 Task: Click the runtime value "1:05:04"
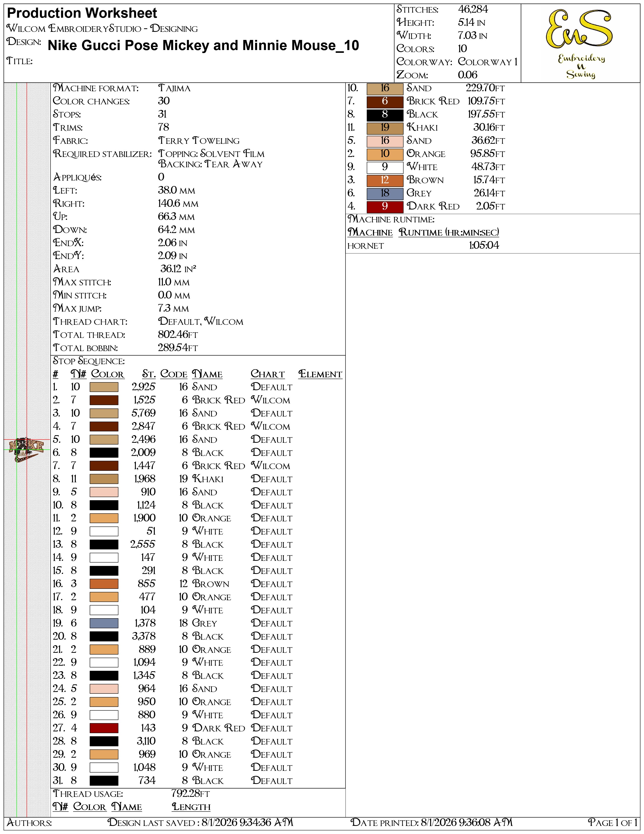tap(484, 246)
